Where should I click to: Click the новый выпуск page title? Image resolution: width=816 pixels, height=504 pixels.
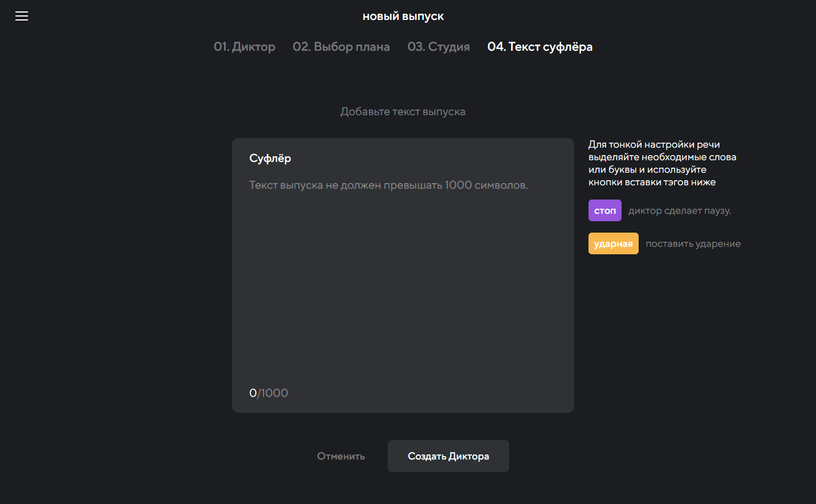click(x=403, y=17)
